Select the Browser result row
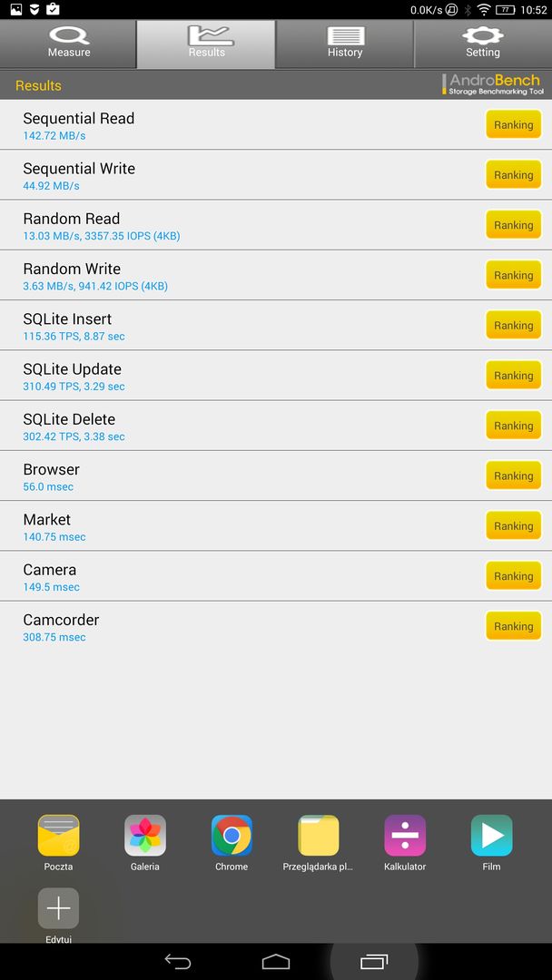 point(276,475)
